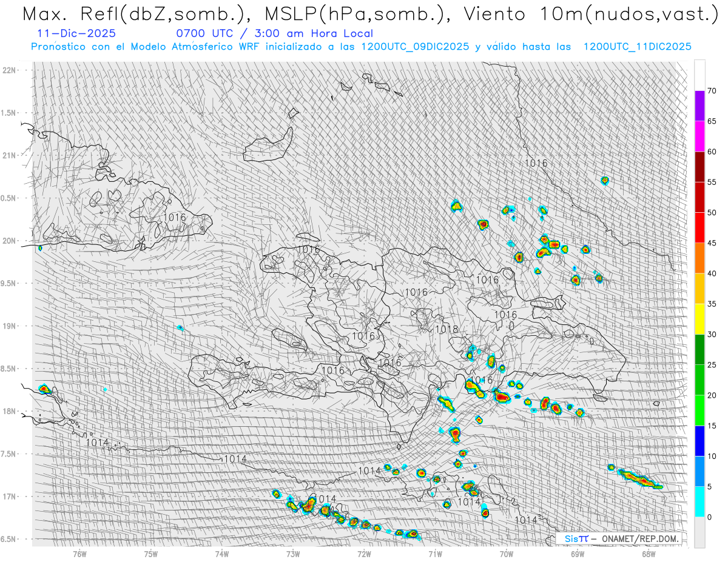This screenshot has width=728, height=562.
Task: Click colorbar tick label 25
Action: click(712, 365)
